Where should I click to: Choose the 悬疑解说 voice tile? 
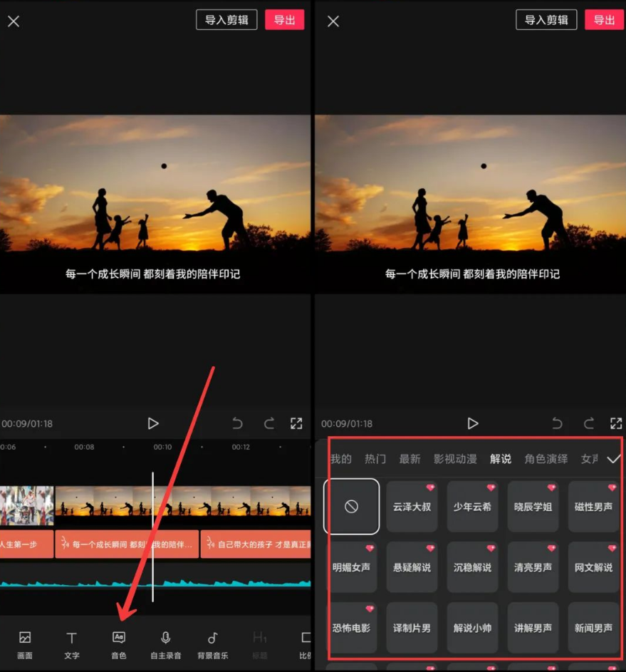click(x=412, y=567)
